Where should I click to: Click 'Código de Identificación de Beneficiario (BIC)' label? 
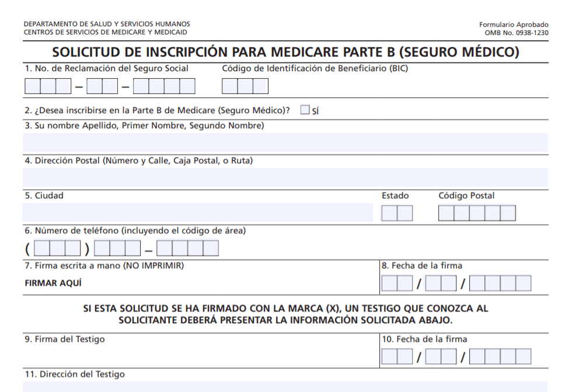pyautogui.click(x=315, y=68)
